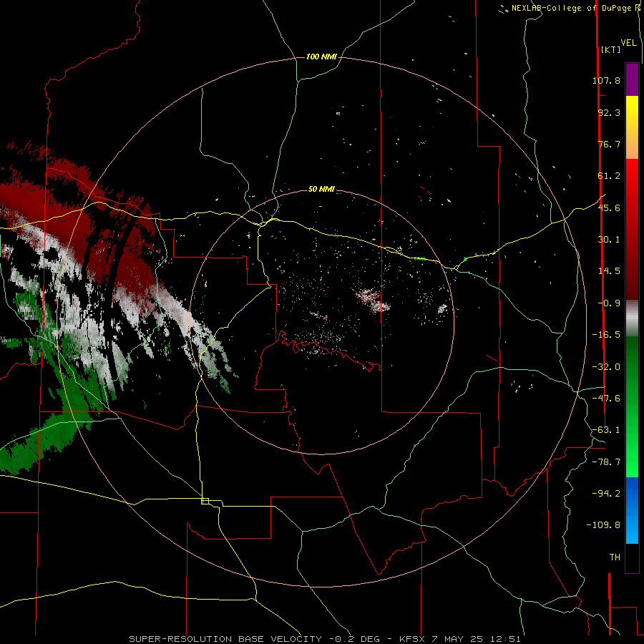Image resolution: width=644 pixels, height=644 pixels.
Task: Click the 92.3 velocity scale value
Action: pos(609,112)
